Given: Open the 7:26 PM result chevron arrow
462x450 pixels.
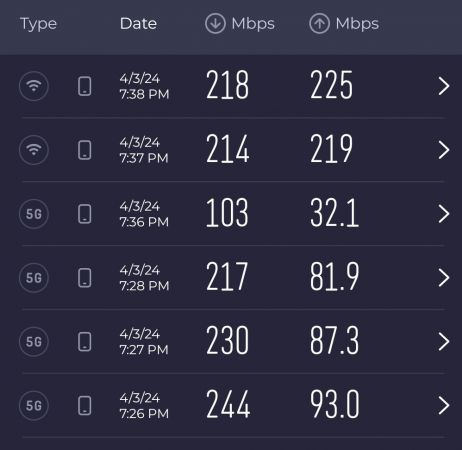Looking at the screenshot, I should (x=444, y=406).
